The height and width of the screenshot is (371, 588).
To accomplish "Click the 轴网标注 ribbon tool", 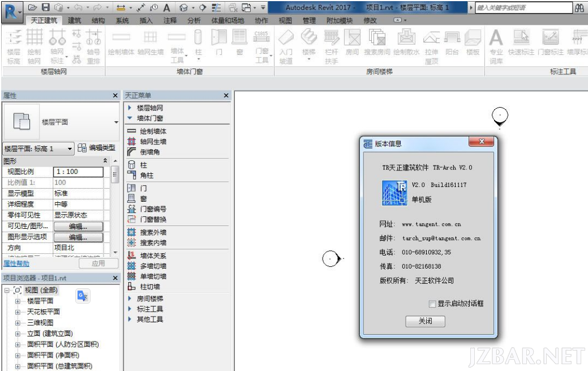I will 57,46.
